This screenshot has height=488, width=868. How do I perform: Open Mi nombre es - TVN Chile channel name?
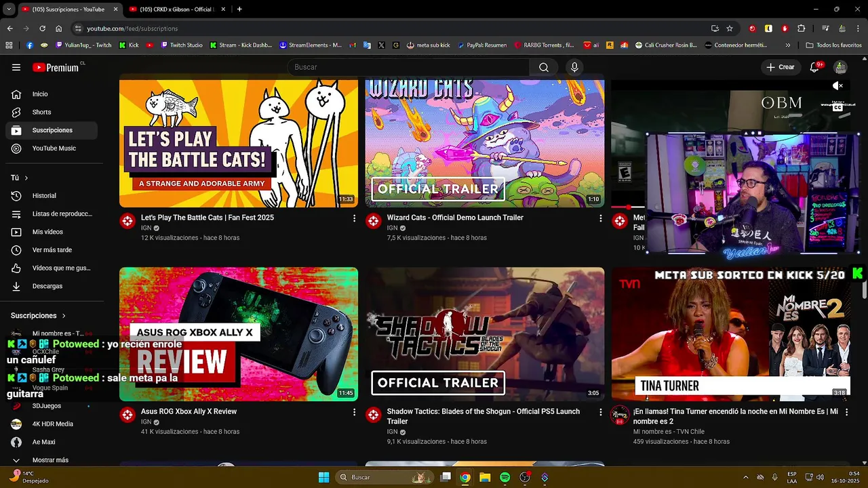click(669, 432)
